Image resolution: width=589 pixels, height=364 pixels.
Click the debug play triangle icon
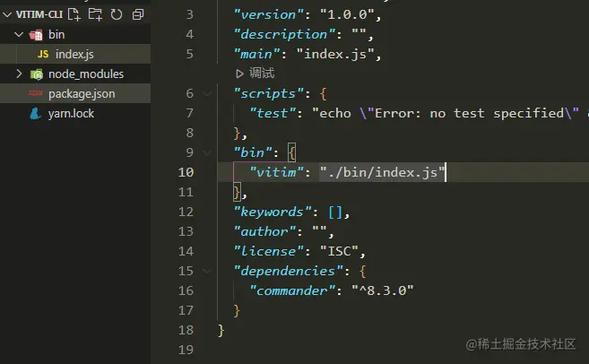point(239,74)
